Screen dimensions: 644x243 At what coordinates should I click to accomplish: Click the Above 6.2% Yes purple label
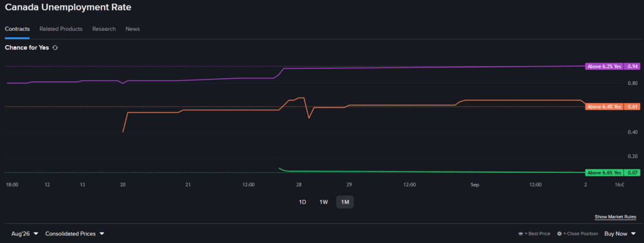pyautogui.click(x=604, y=66)
